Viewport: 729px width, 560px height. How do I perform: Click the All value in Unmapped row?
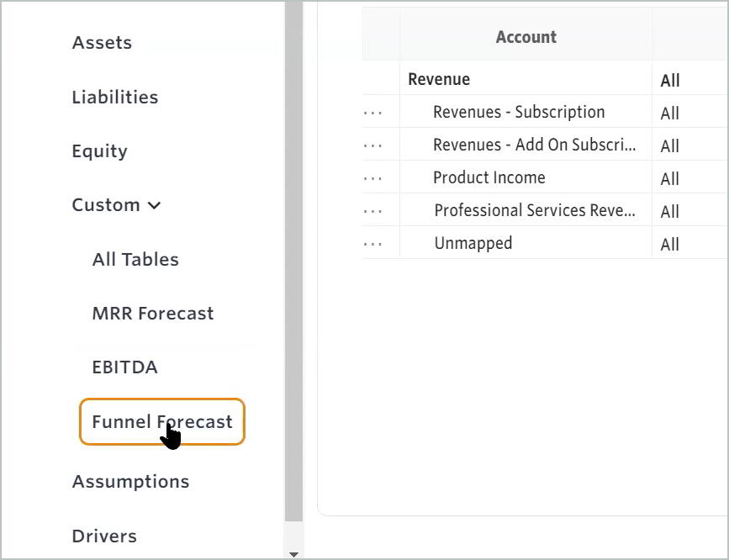(x=669, y=245)
